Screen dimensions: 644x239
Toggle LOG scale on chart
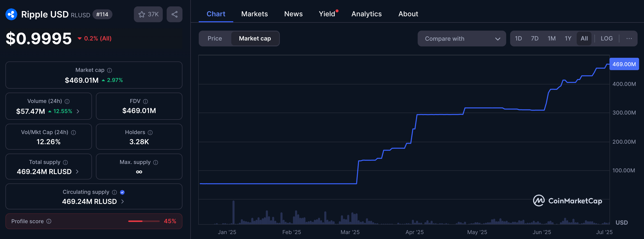[607, 39]
